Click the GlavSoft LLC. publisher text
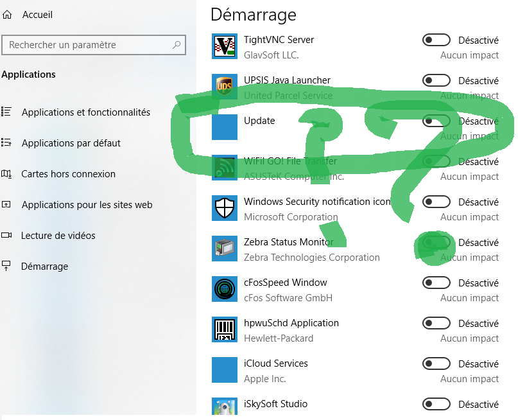Image resolution: width=518 pixels, height=420 pixels. coord(272,55)
